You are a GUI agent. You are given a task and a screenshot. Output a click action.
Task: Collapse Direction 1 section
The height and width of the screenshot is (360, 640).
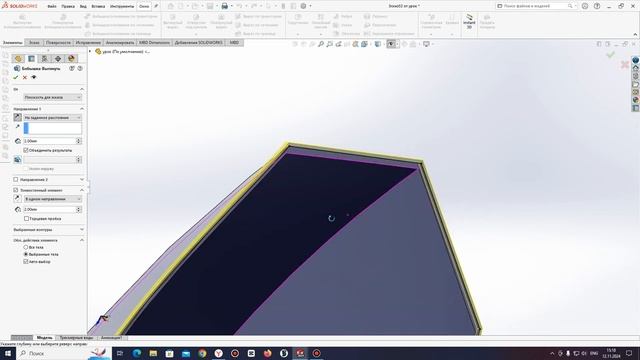tap(82, 109)
